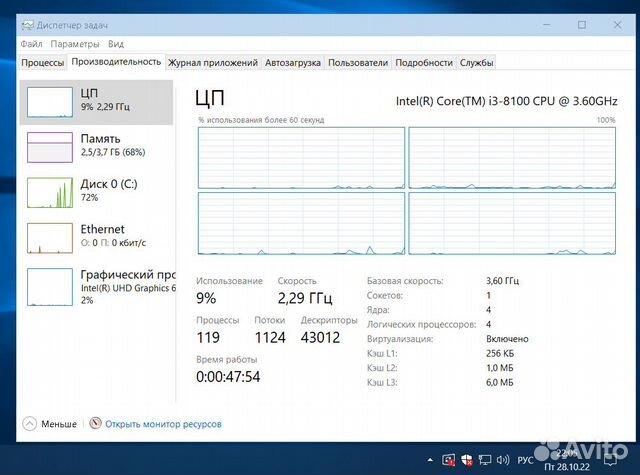Viewport: 640px width, 475px height.
Task: Open the Автозагрузка tab
Action: point(293,62)
